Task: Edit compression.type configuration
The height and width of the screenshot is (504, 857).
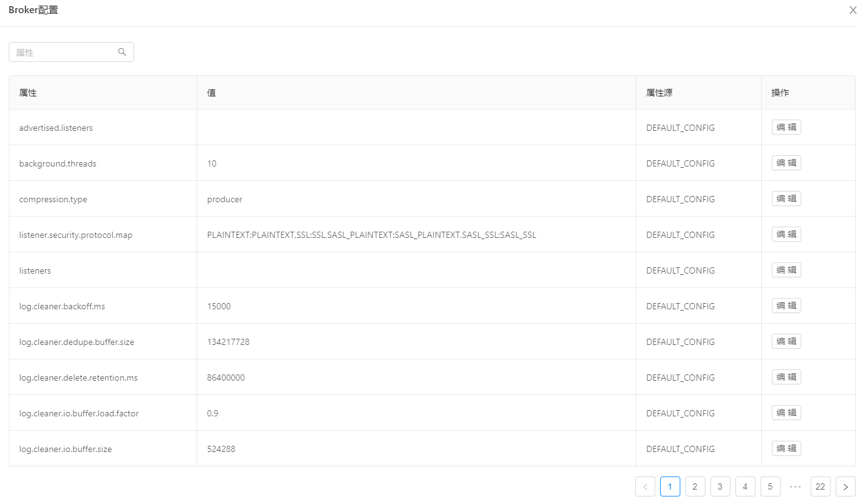Action: pos(786,198)
